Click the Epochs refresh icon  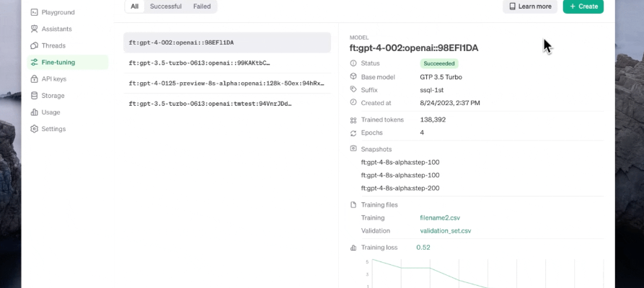[353, 133]
